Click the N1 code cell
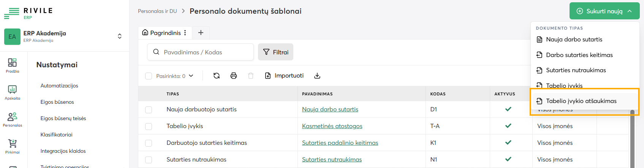 coord(434,160)
